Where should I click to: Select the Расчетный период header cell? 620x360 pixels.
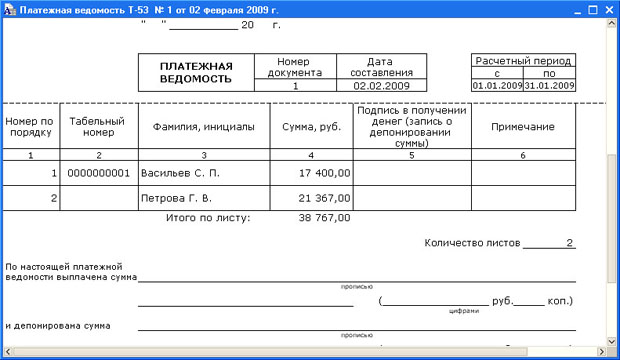click(x=523, y=61)
